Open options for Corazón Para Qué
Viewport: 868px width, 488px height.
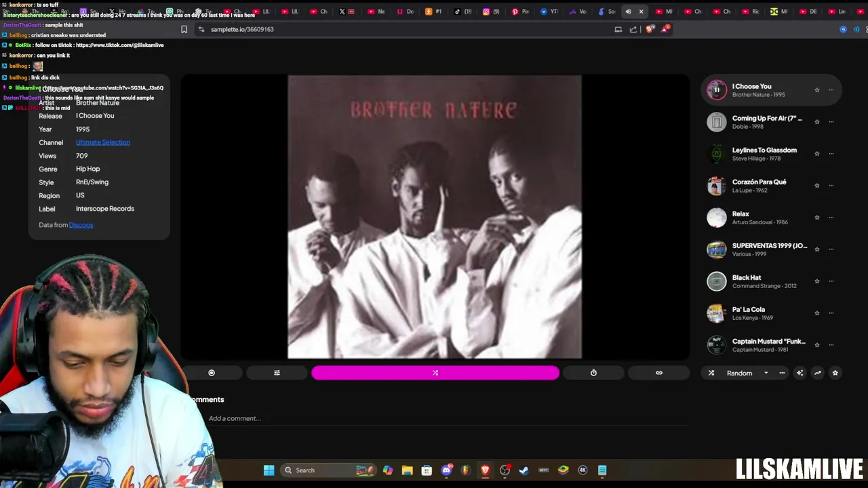click(831, 186)
